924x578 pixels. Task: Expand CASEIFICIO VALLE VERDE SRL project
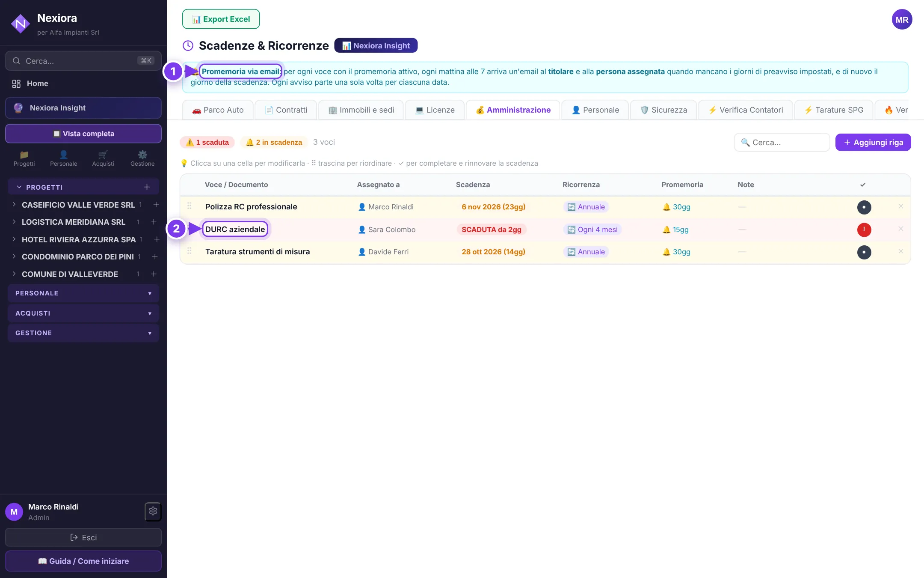pyautogui.click(x=14, y=205)
